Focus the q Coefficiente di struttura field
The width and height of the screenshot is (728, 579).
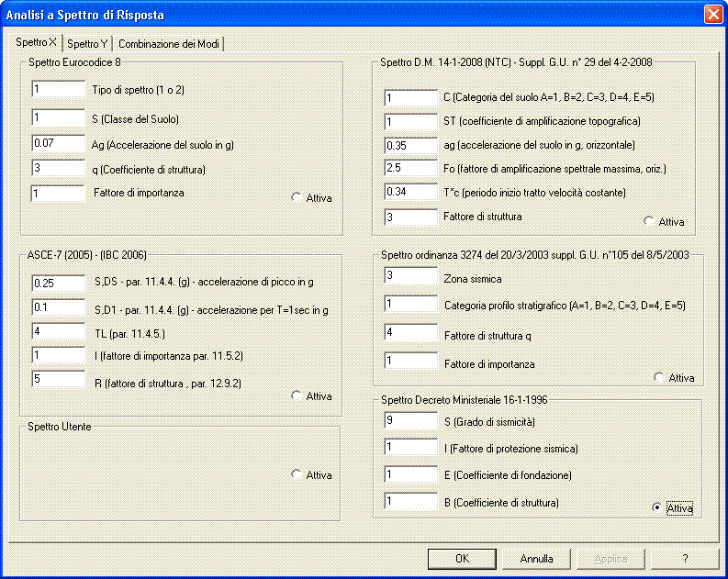(x=58, y=169)
